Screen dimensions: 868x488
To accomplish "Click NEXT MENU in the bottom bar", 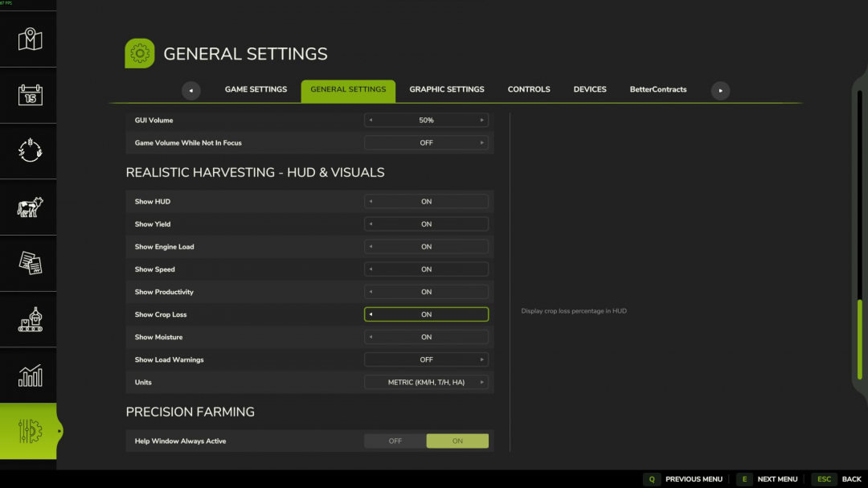I will tap(777, 478).
